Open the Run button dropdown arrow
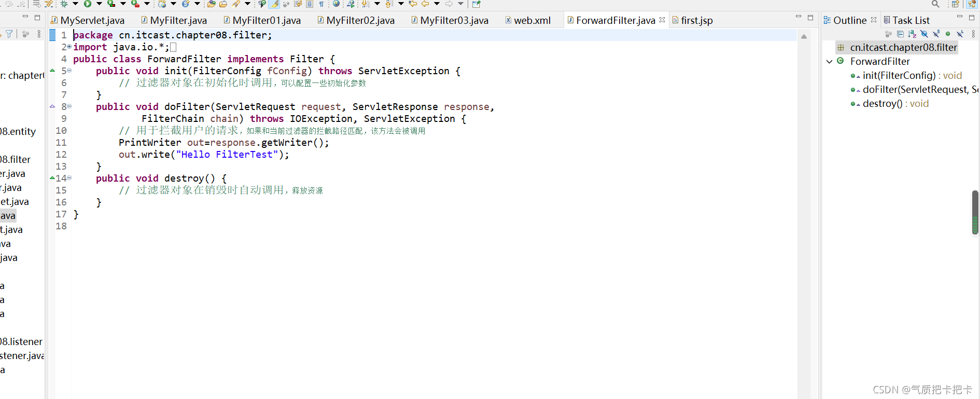This screenshot has width=980, height=399. (99, 4)
